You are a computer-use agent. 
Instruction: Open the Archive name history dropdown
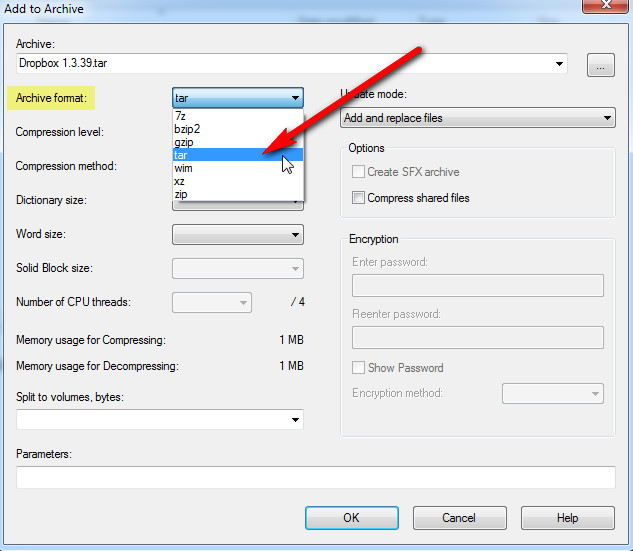click(559, 64)
